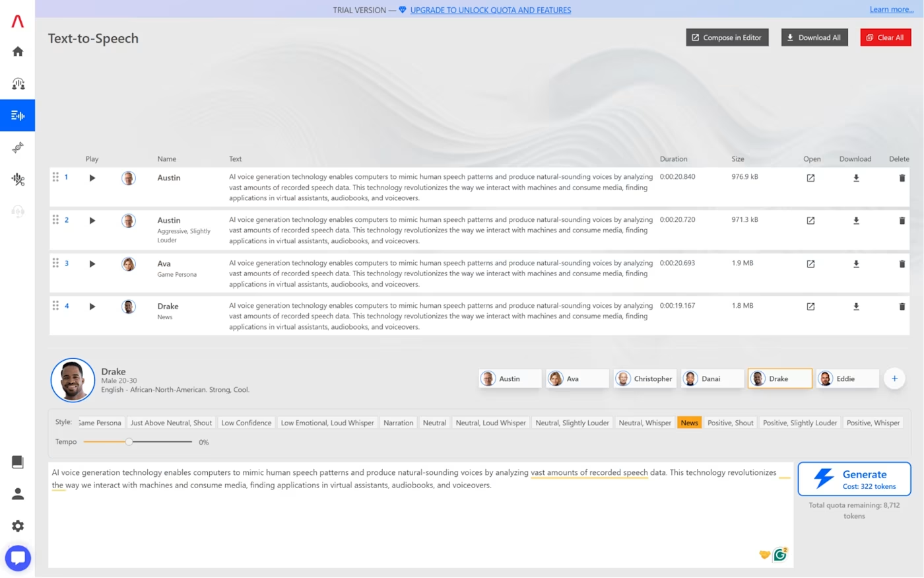924x578 pixels.
Task: Choose the Neutral, Loud Whisper style
Action: 491,423
